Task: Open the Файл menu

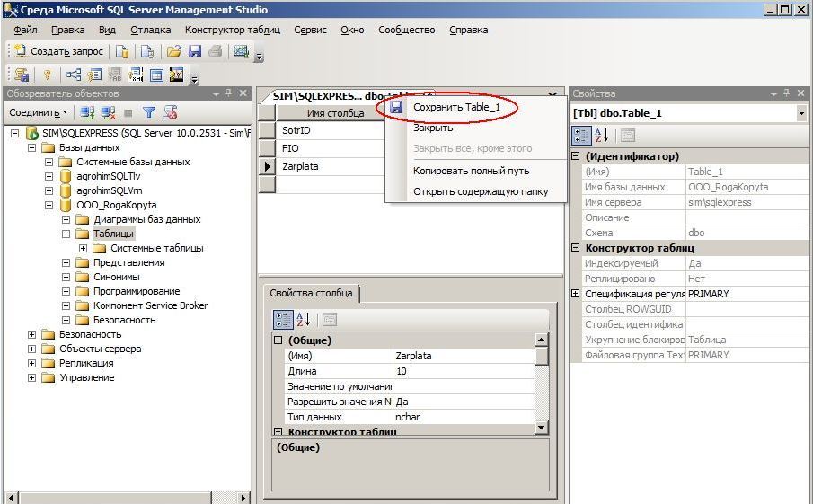Action: [25, 30]
